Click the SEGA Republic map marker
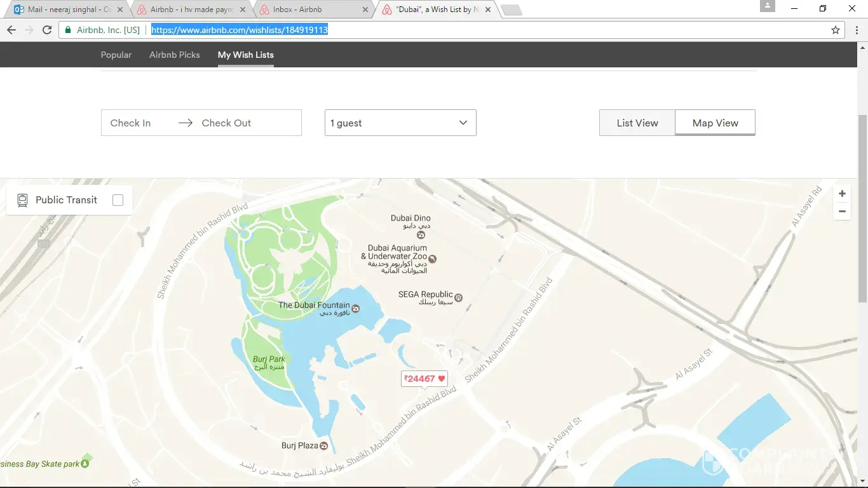 [x=459, y=297]
